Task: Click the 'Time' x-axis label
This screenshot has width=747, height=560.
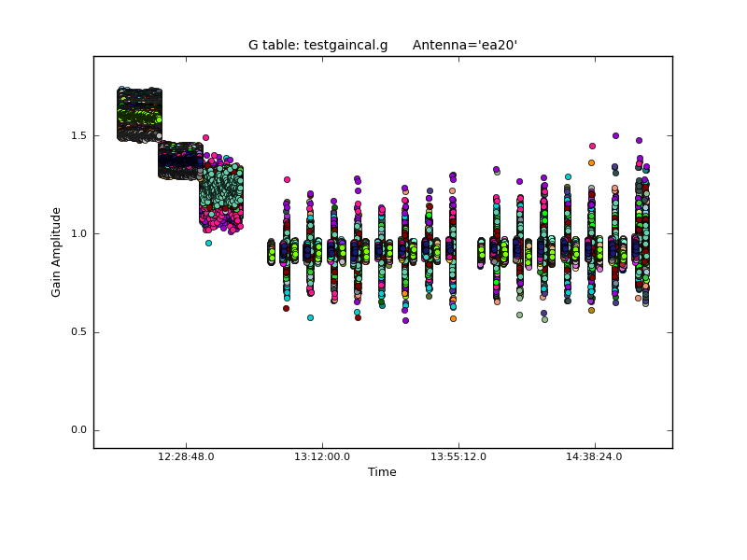Action: 382,472
